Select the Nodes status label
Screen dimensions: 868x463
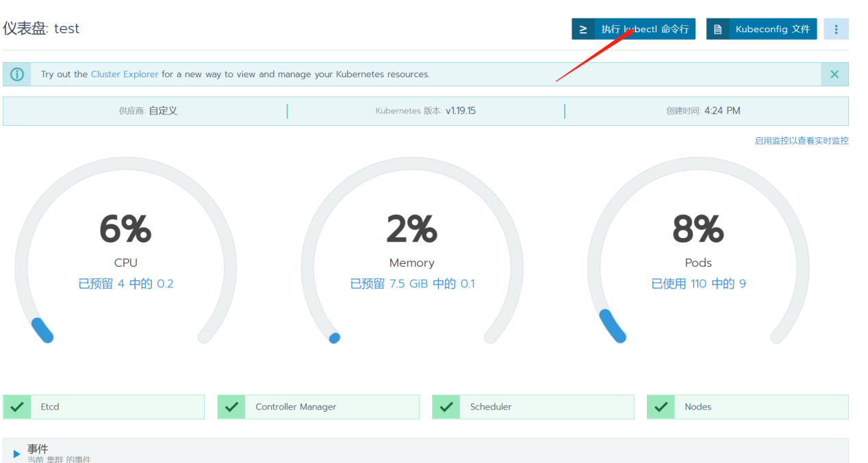(698, 407)
